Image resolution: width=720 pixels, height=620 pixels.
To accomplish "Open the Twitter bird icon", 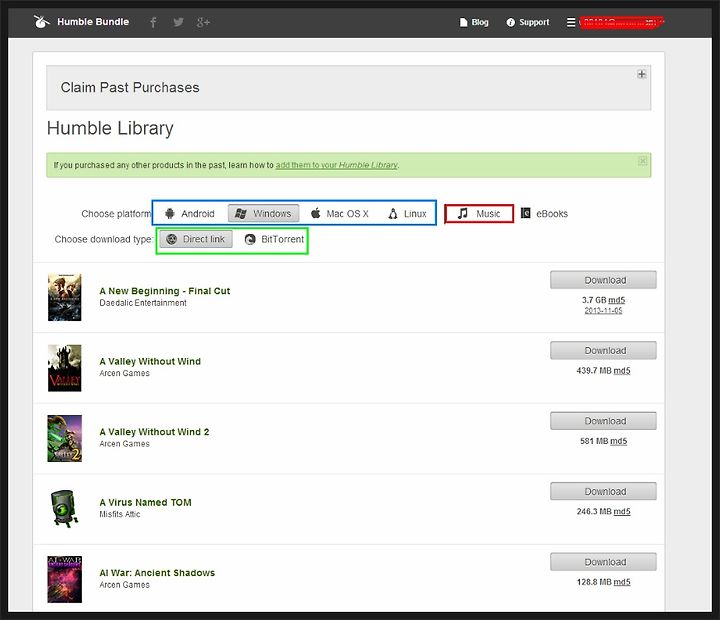I will pyautogui.click(x=179, y=22).
